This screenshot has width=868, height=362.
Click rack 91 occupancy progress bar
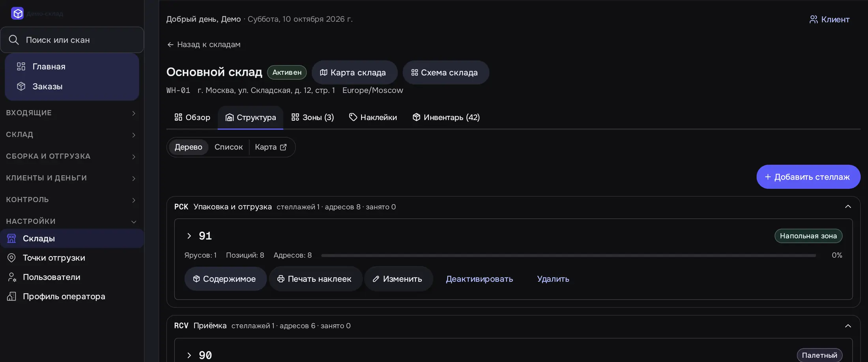[569, 255]
